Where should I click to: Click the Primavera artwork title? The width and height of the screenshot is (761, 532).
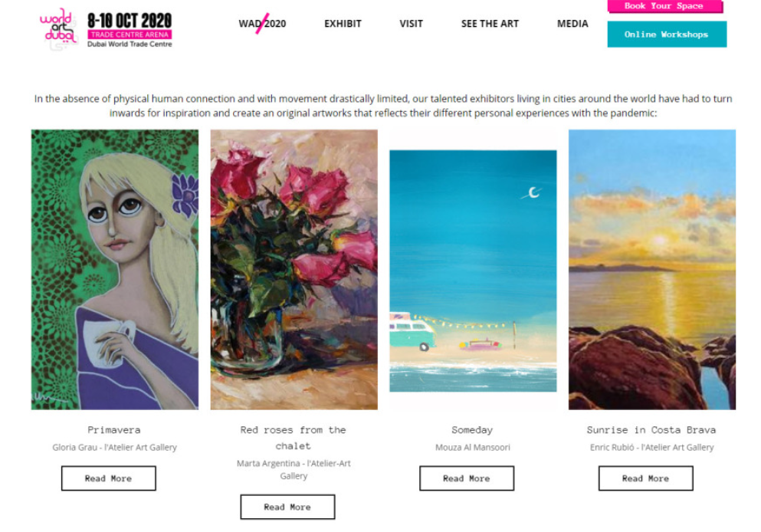(x=114, y=429)
